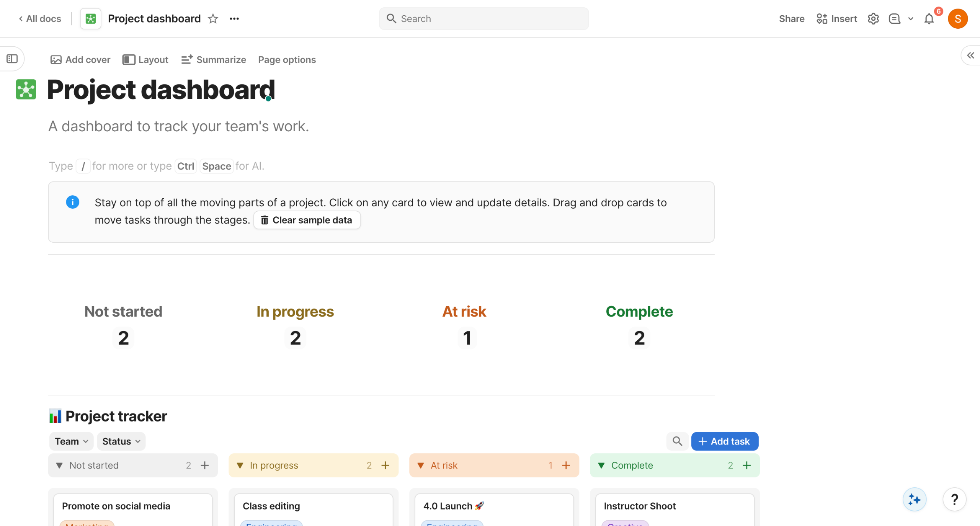Open notifications bell
This screenshot has width=980, height=526.
point(929,19)
